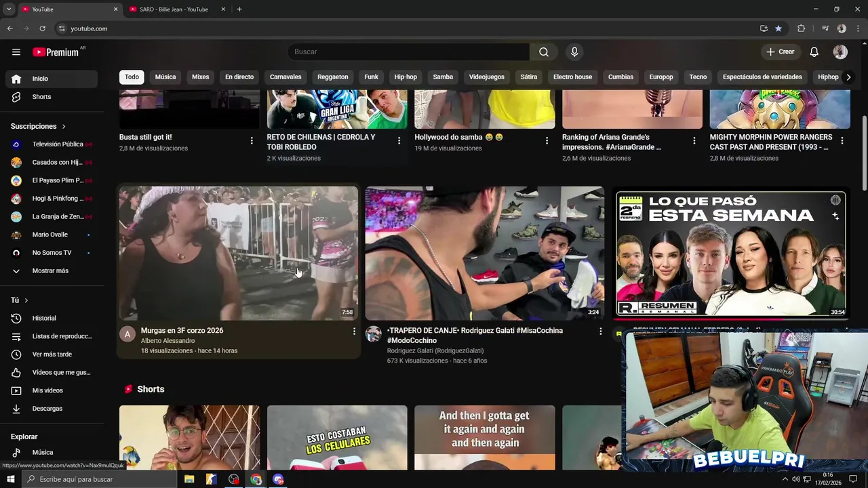The height and width of the screenshot is (488, 868).
Task: Open Alberto Alessandro channel name
Action: click(167, 341)
